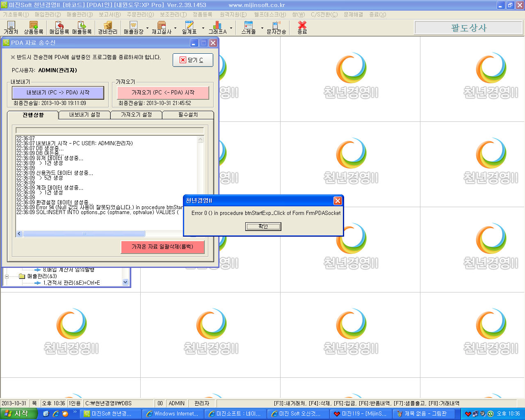Click 가져온 자료 일괄삭제(롤백) button
The height and width of the screenshot is (420, 525).
pos(162,247)
